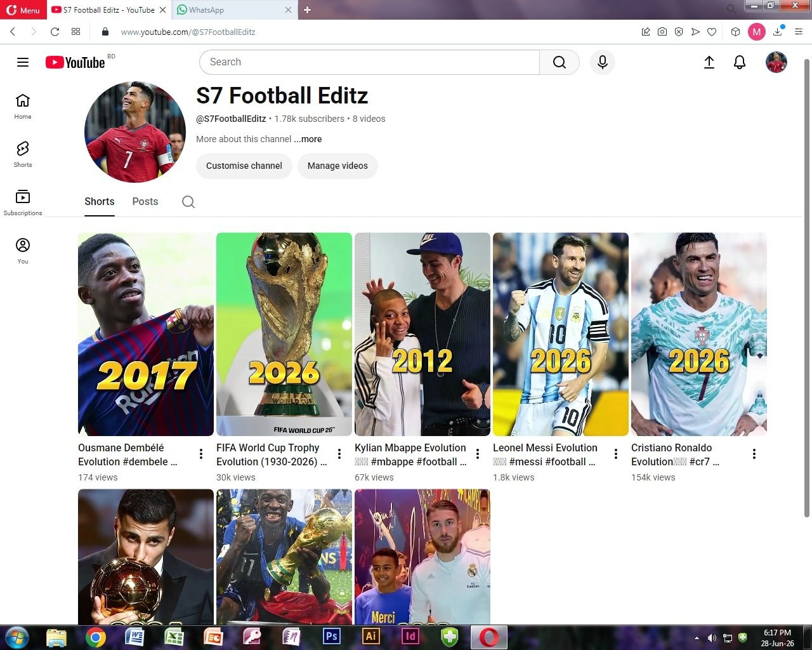Open the Sergio Ramos Real Madrid short thumbnail

[422, 557]
